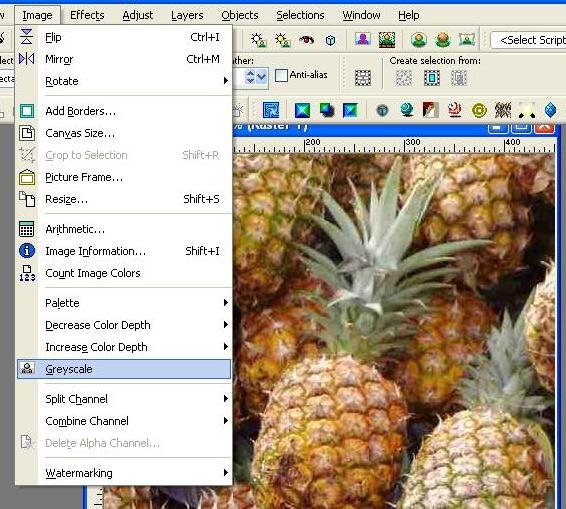Click the brown-haired portrait toolbar icon
The width and height of the screenshot is (566, 509).
[443, 40]
